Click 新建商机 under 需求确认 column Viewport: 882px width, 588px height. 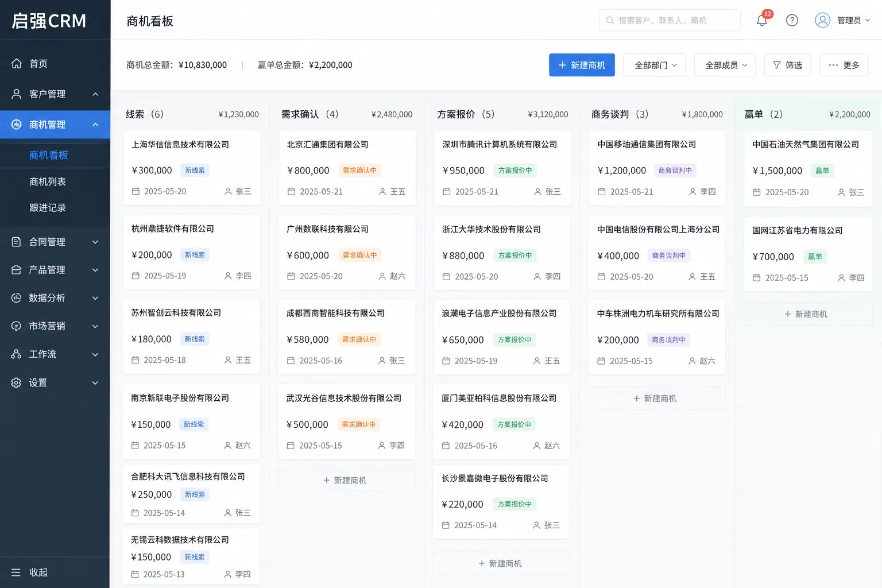tap(346, 480)
